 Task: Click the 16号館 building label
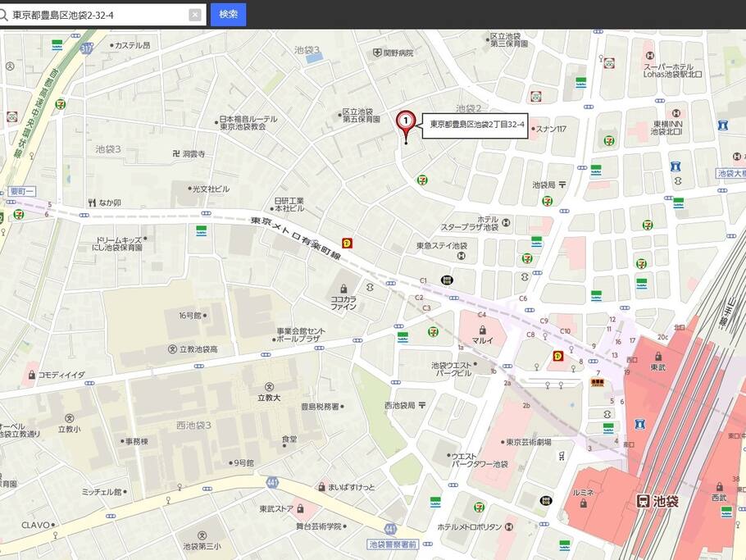point(190,315)
